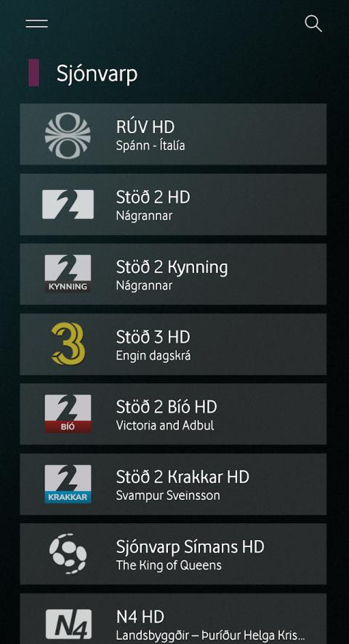Select the Stöð 2 HD logo
This screenshot has width=349, height=644.
pyautogui.click(x=68, y=204)
